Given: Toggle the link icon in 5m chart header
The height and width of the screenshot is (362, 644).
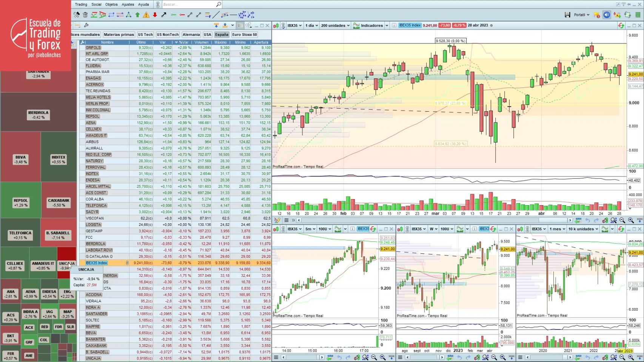Looking at the screenshot, I should point(283,229).
